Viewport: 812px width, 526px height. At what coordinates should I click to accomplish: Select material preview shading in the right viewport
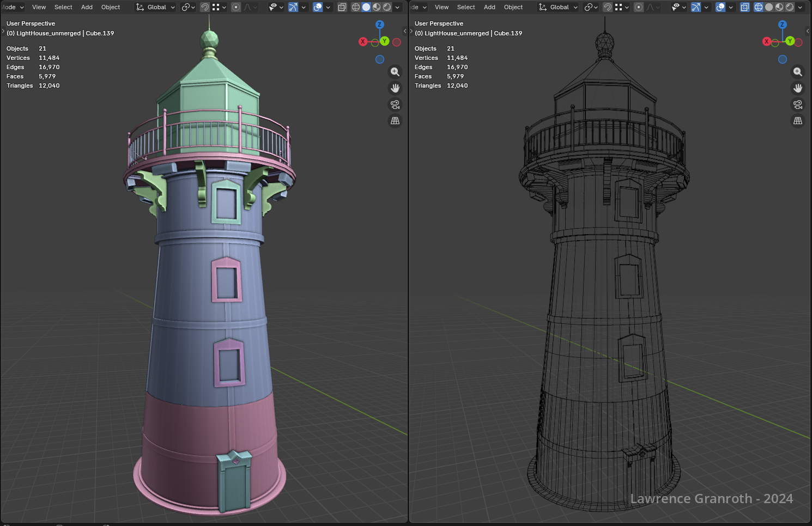coord(779,7)
